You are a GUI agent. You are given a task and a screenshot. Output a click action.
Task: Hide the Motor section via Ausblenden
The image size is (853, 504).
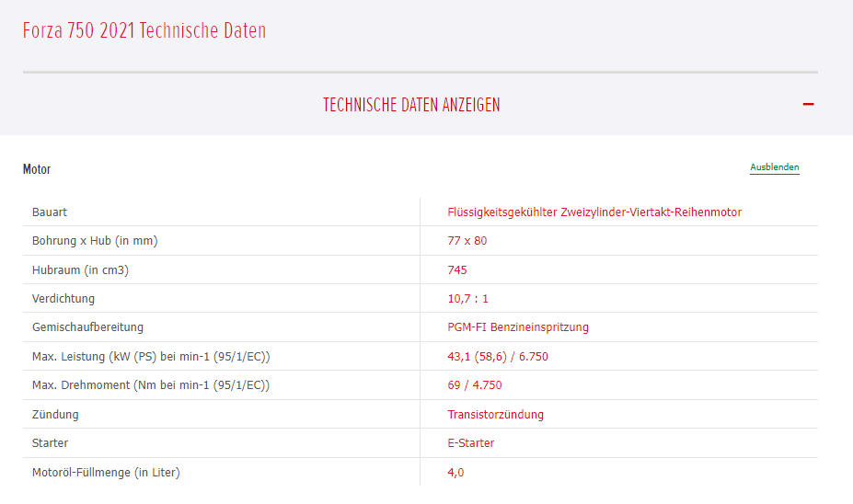pyautogui.click(x=774, y=167)
